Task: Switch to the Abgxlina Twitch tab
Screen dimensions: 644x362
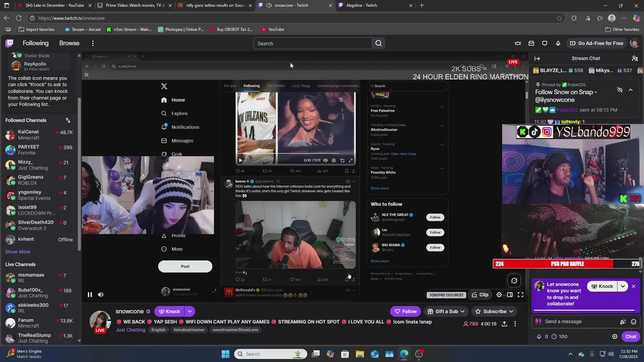Action: (x=375, y=6)
